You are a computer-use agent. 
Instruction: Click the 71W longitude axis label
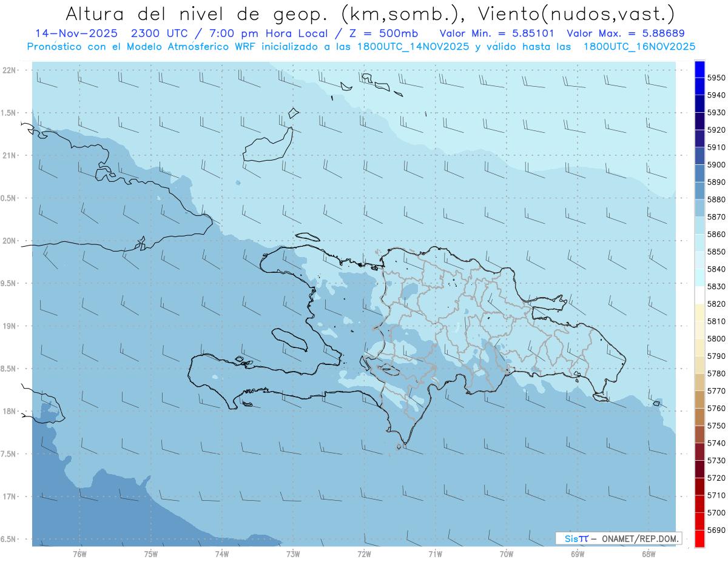pos(435,554)
